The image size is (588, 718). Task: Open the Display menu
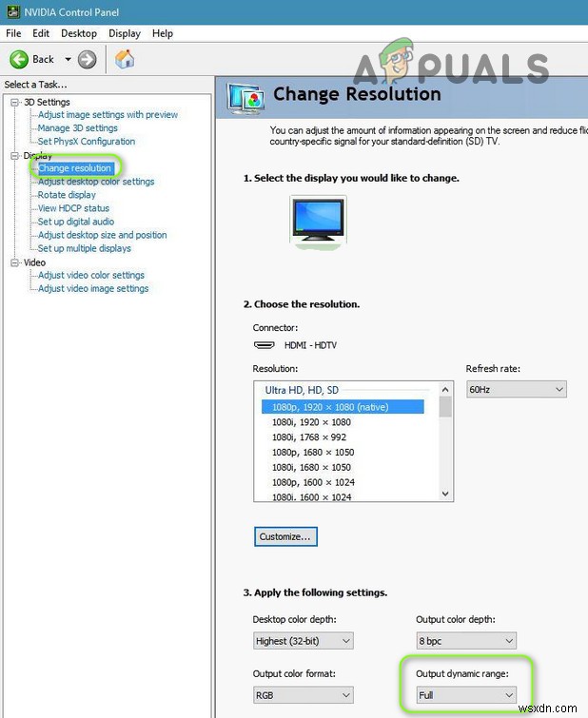(125, 33)
